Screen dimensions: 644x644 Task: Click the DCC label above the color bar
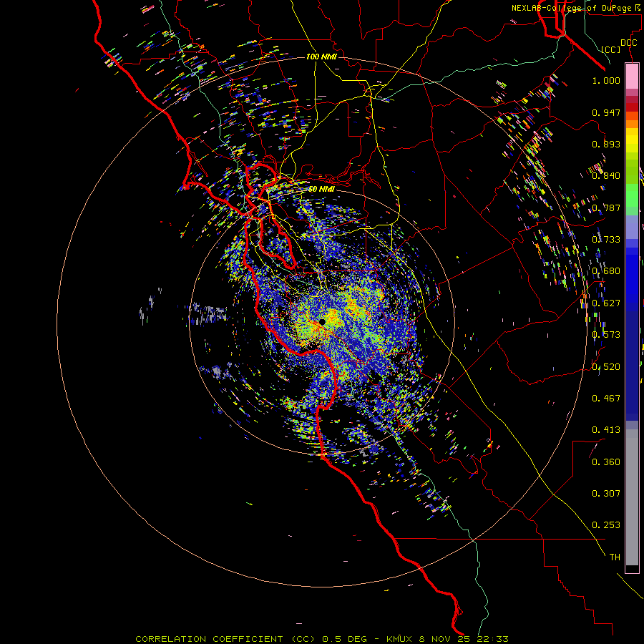(628, 43)
